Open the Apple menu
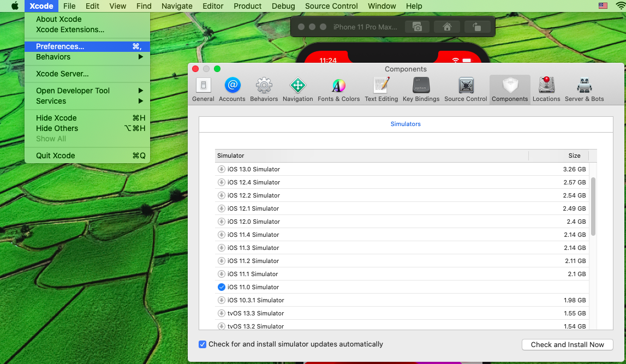Screen dimensions: 626x364 (15, 6)
